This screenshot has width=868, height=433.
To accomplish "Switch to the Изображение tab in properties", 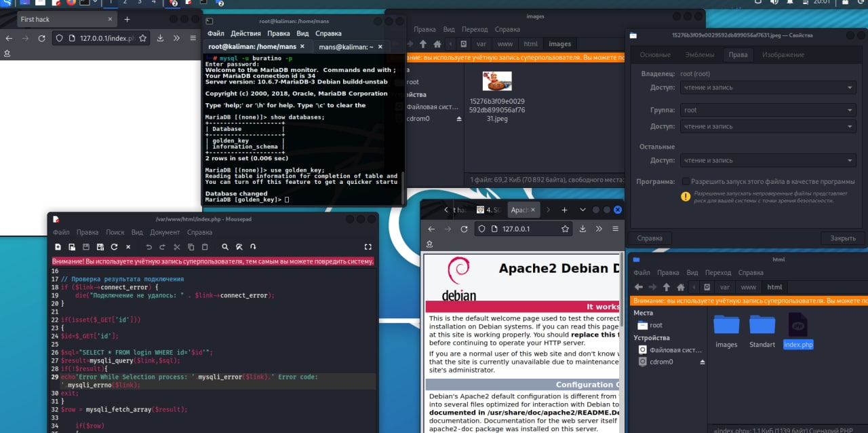I will tap(783, 55).
